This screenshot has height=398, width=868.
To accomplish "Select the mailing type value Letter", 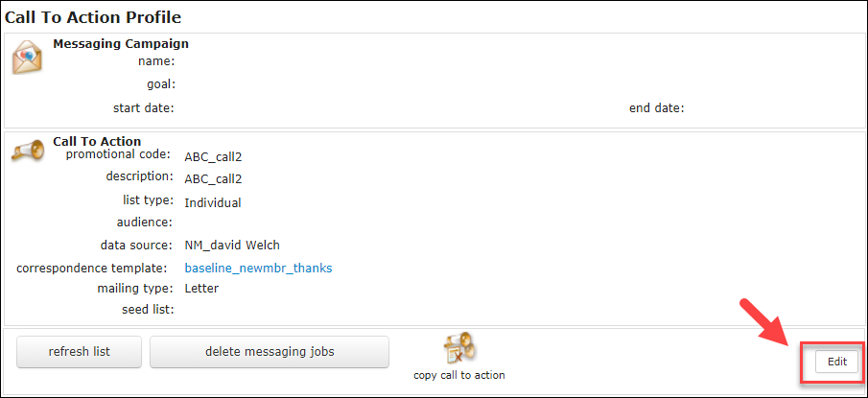I will pos(201,289).
